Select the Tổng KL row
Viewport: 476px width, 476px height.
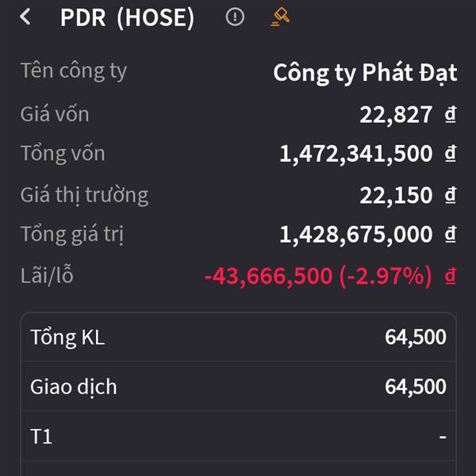[x=238, y=337]
